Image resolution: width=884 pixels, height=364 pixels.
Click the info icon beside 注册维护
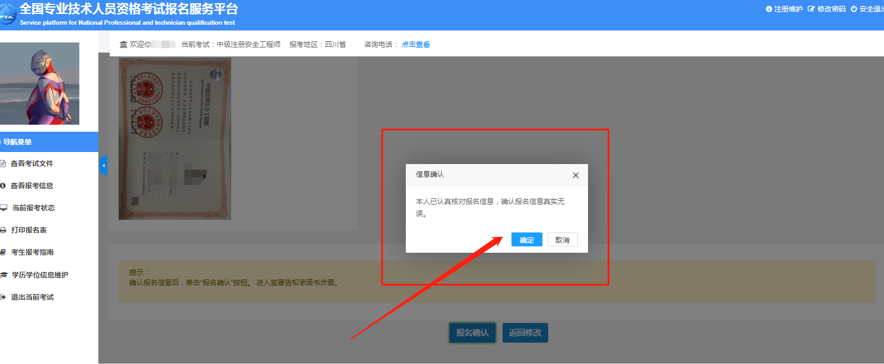[768, 9]
